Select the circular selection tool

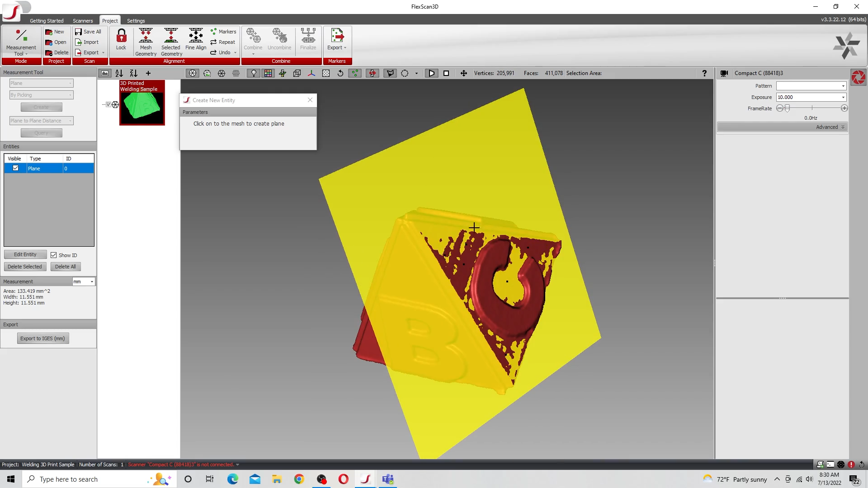[x=405, y=73]
